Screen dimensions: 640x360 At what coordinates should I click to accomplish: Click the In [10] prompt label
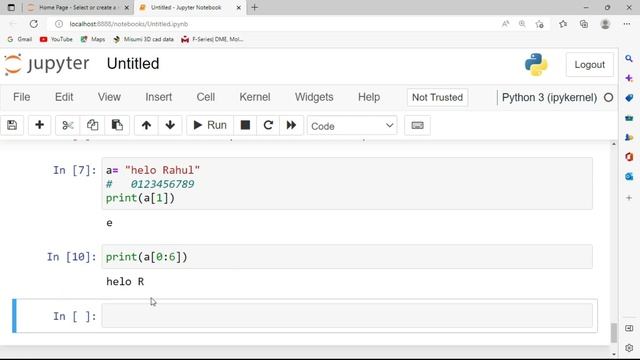pyautogui.click(x=71, y=257)
